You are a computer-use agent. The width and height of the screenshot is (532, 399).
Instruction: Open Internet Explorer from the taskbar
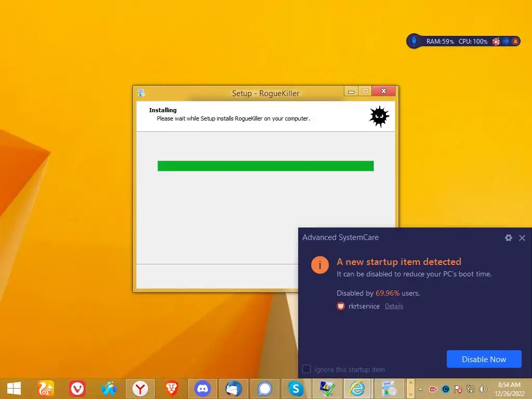[357, 389]
